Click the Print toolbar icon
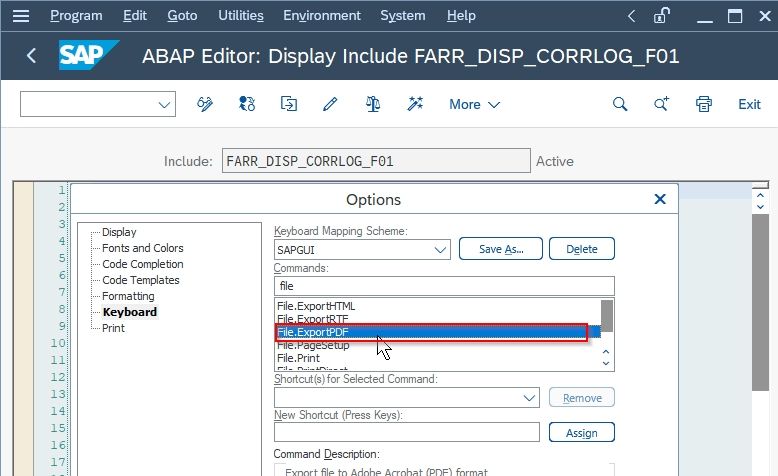The width and height of the screenshot is (778, 476). click(x=704, y=104)
